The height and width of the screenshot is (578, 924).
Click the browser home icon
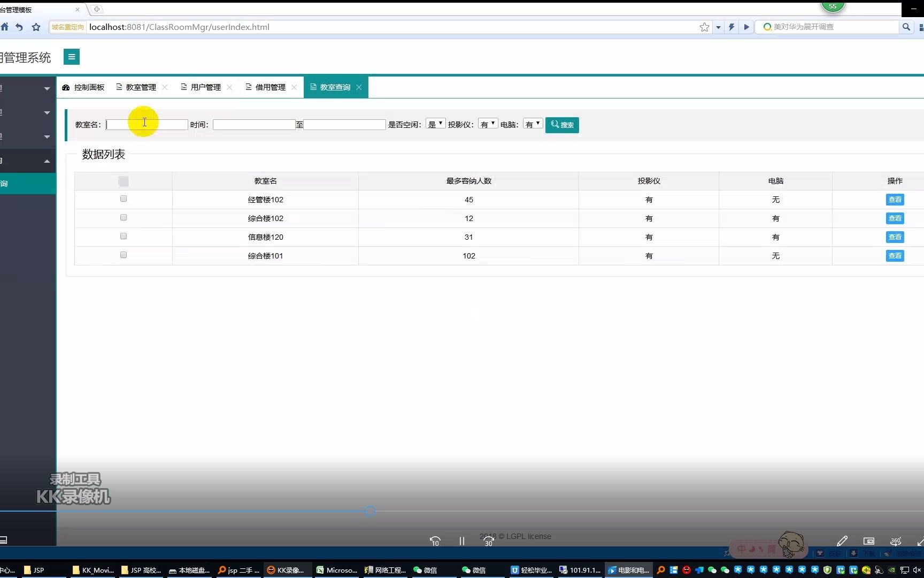4,27
